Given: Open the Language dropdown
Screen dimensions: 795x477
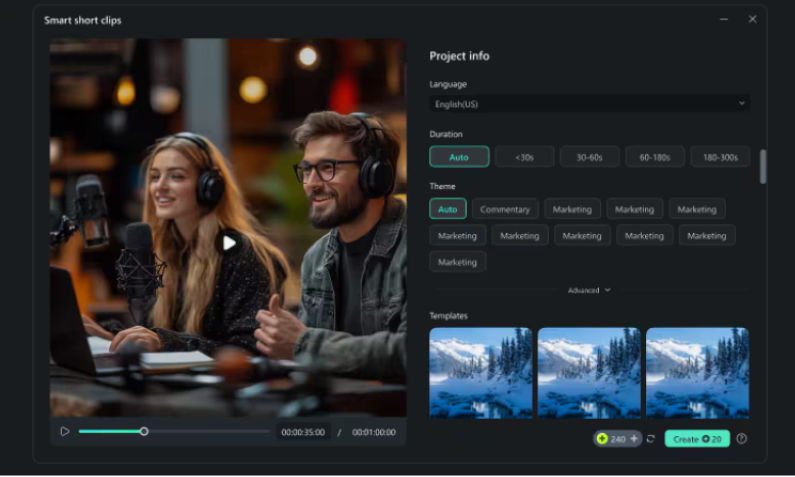Looking at the screenshot, I should pos(590,103).
